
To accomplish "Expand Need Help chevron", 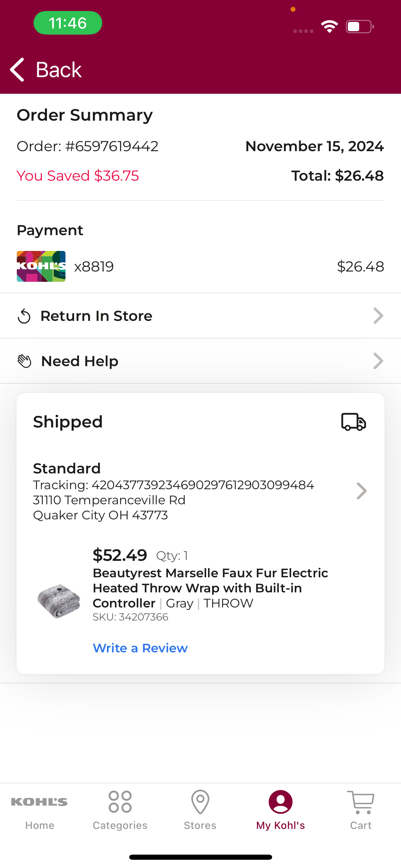I will [x=378, y=361].
